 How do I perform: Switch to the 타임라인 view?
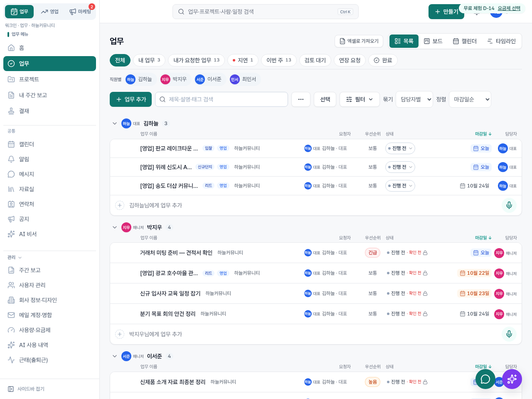point(501,41)
